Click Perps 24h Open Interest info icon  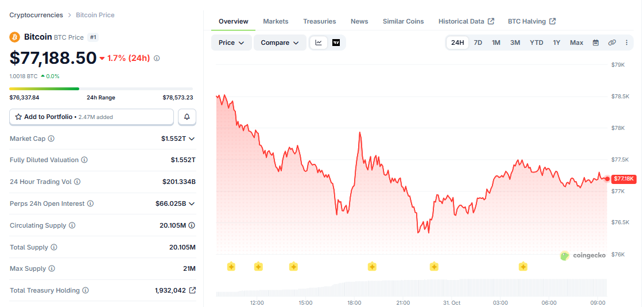point(90,204)
